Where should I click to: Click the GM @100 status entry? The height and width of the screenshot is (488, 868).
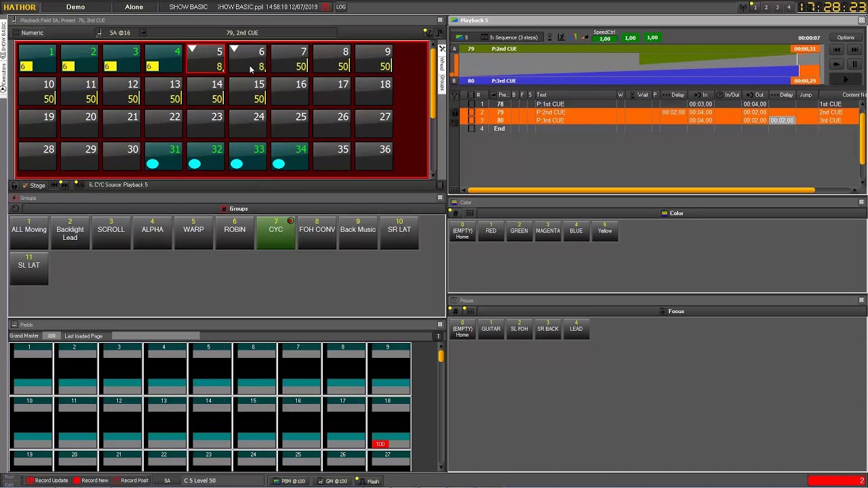click(x=333, y=481)
